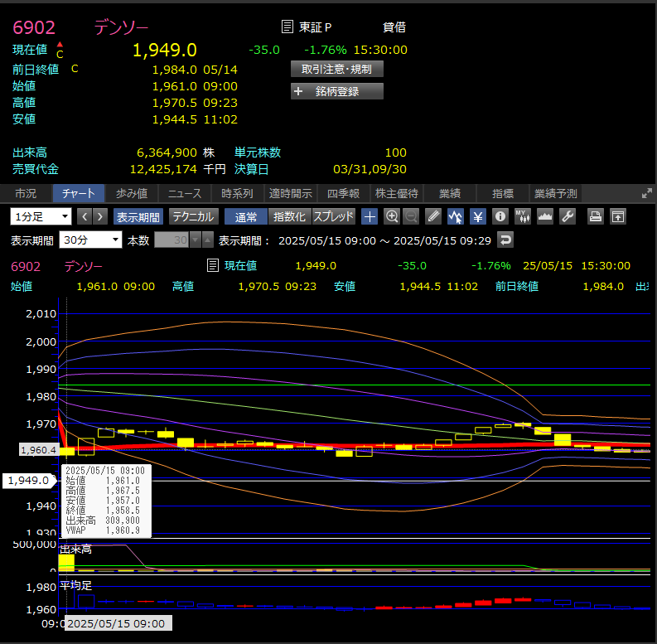Open the 1分足 timeframe dropdown
This screenshot has height=644, width=657.
[41, 217]
